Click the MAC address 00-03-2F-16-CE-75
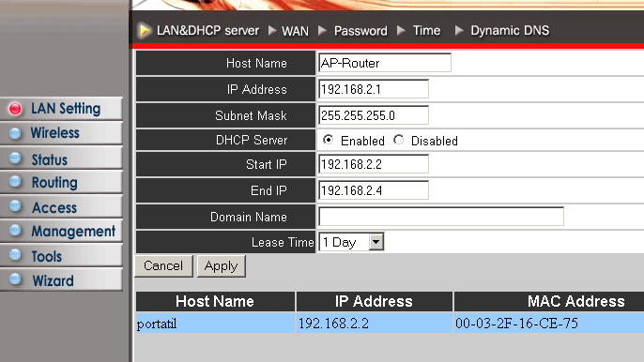The width and height of the screenshot is (644, 362). [x=516, y=324]
